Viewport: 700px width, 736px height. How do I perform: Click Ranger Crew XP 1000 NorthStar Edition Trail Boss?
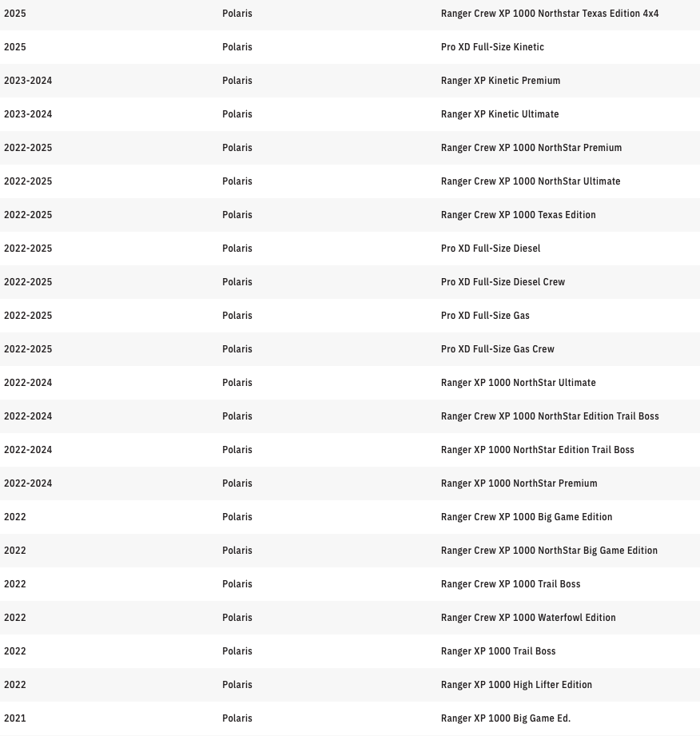tap(550, 416)
